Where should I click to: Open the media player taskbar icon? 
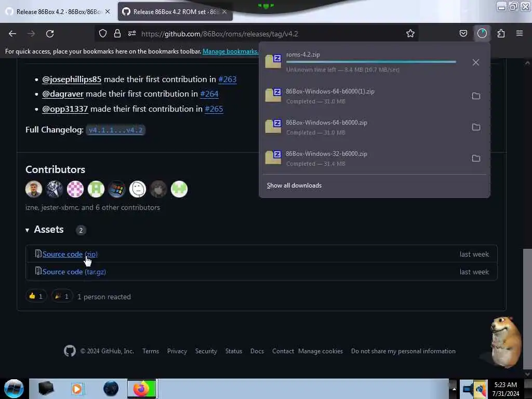click(77, 389)
